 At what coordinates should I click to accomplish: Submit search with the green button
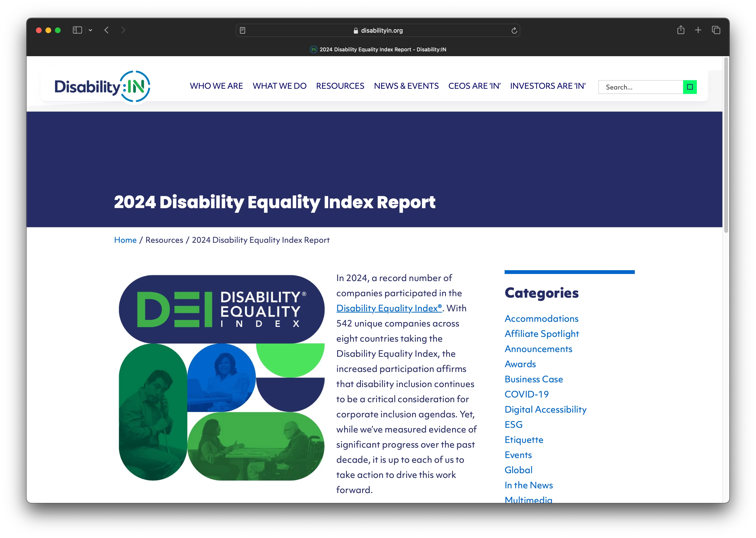(x=690, y=87)
